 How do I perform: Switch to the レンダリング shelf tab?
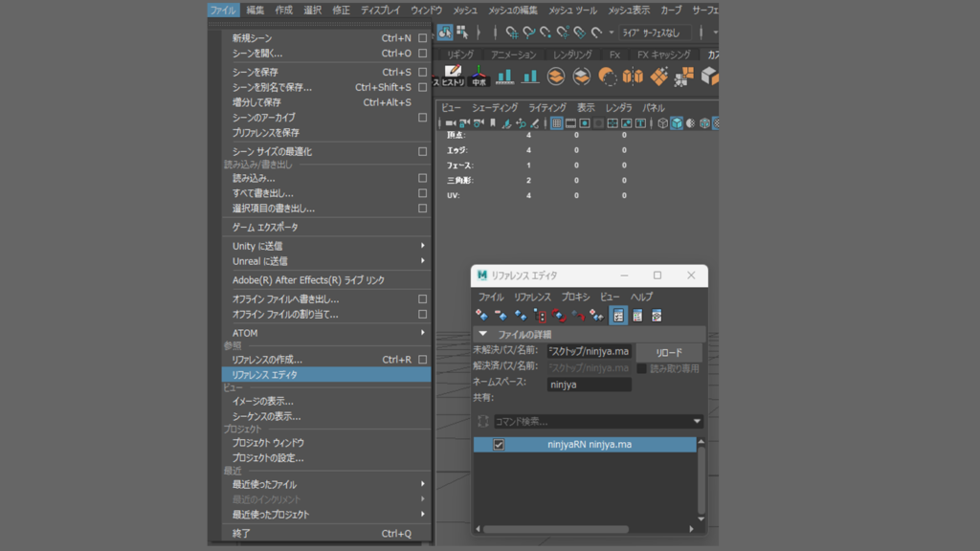coord(572,55)
